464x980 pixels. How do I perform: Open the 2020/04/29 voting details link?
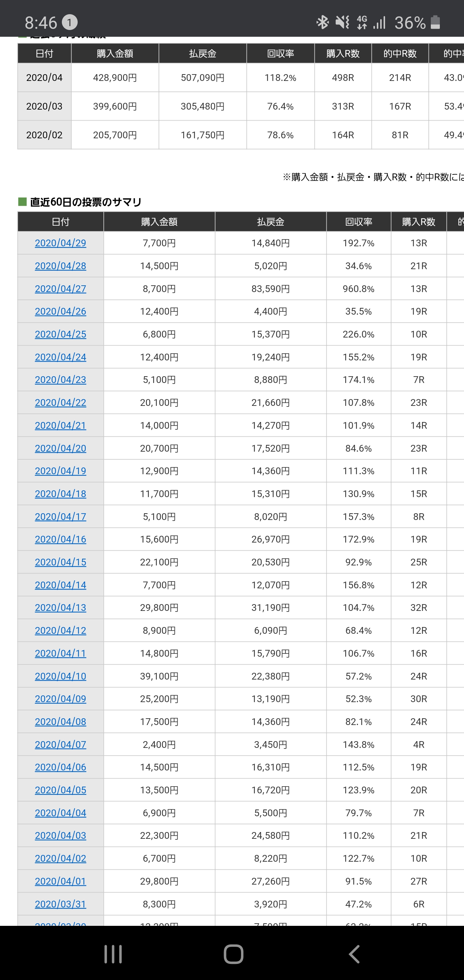[61, 243]
